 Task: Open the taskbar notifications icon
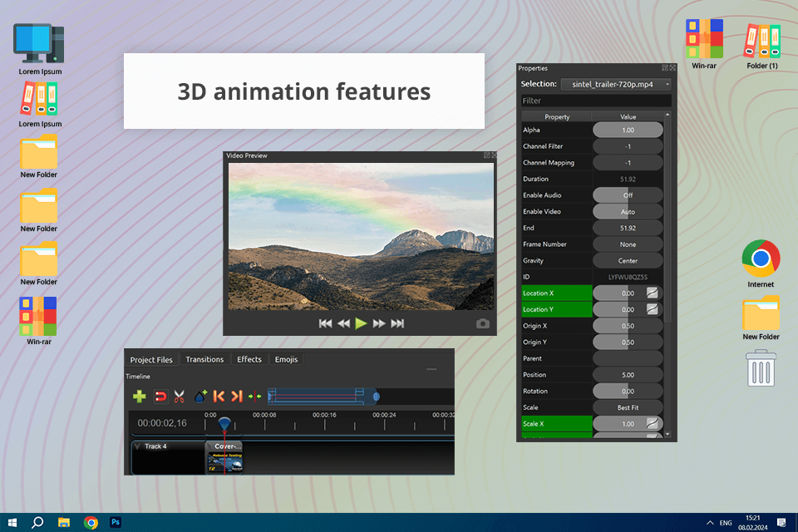(x=781, y=522)
